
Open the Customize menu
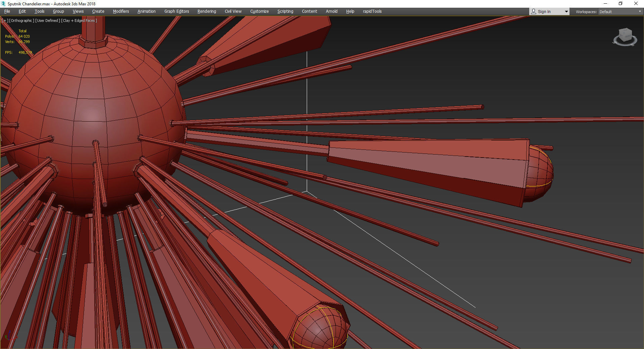click(x=259, y=11)
